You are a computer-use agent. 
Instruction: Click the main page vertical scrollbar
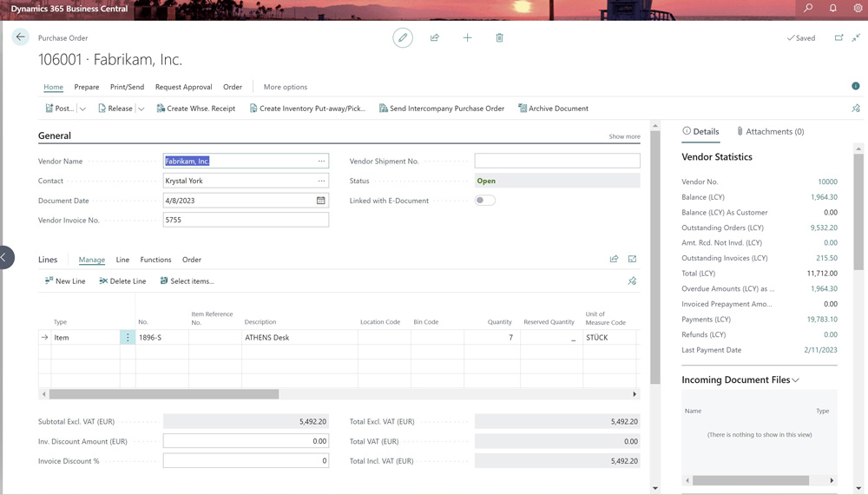(x=655, y=257)
